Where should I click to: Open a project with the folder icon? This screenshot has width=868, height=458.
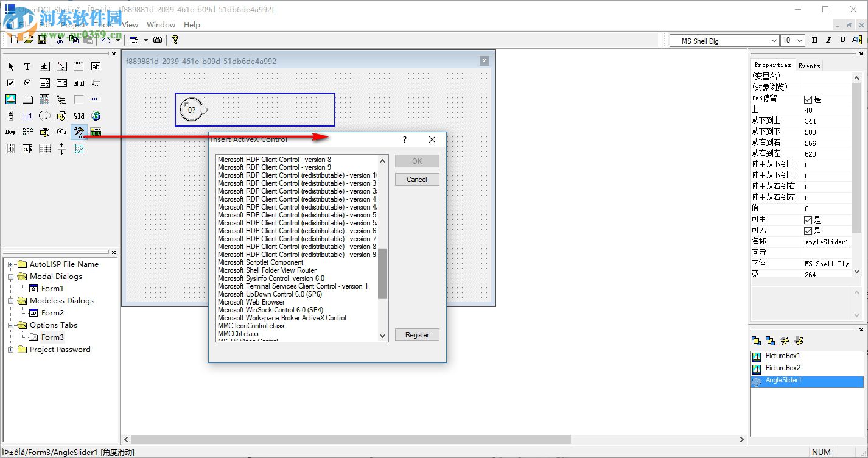tap(28, 40)
